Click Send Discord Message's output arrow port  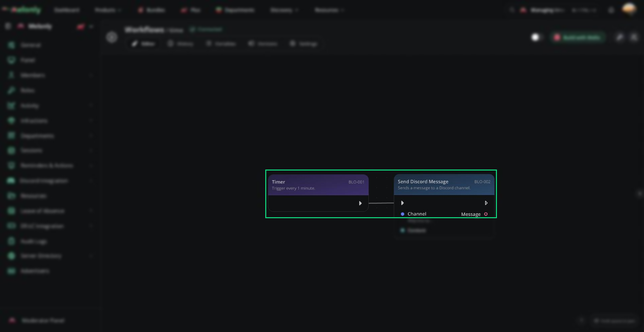click(486, 203)
